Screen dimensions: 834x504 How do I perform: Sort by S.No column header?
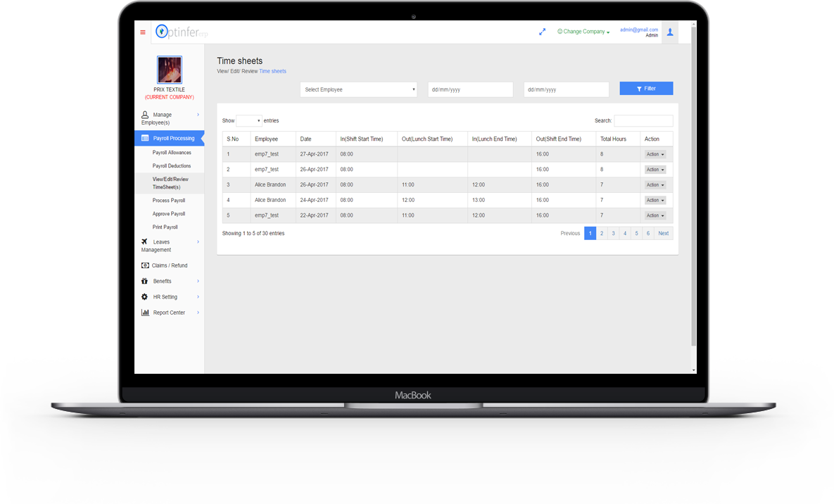[236, 139]
